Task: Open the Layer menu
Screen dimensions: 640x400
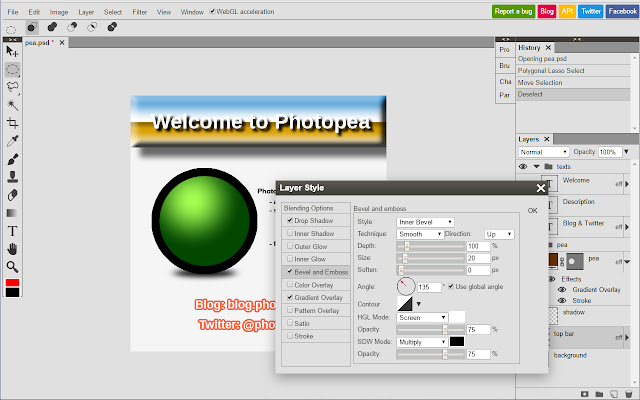Action: 86,12
